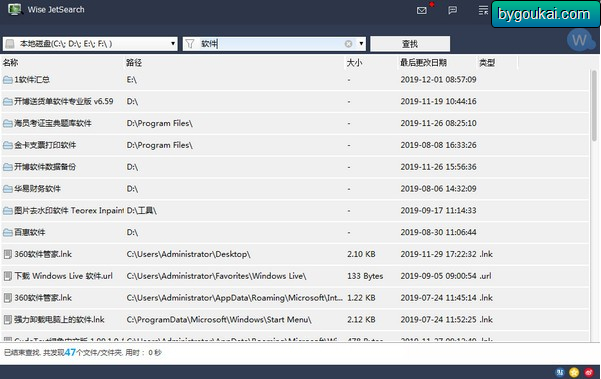Clear the search keyword with the X icon
Viewport: 601px width, 379px height.
pyautogui.click(x=348, y=44)
